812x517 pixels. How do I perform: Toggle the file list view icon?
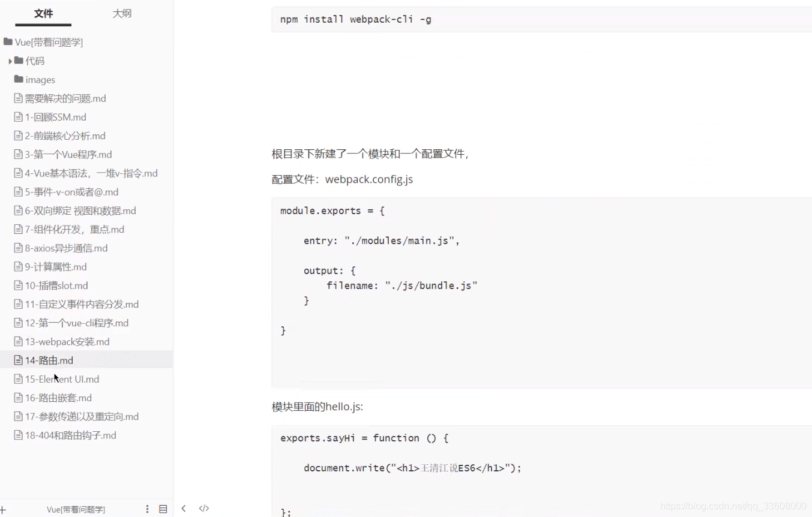[163, 509]
